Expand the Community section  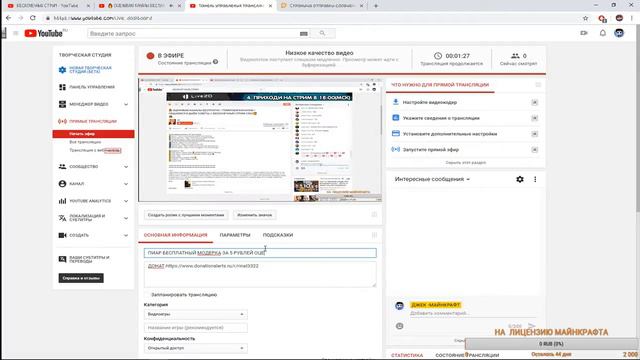pyautogui.click(x=126, y=167)
